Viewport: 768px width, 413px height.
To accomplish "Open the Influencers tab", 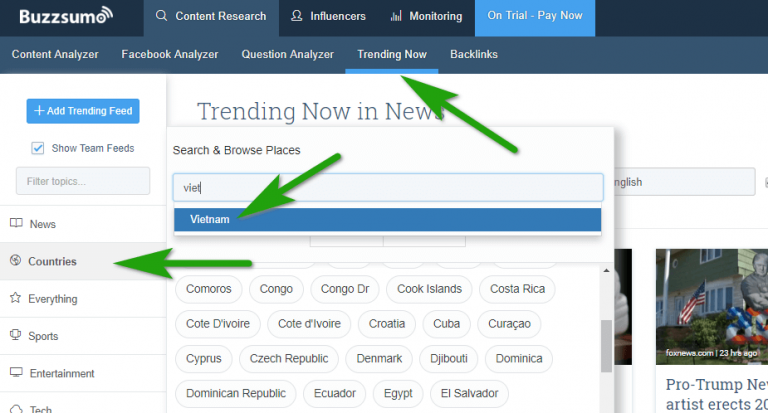I will pos(328,16).
